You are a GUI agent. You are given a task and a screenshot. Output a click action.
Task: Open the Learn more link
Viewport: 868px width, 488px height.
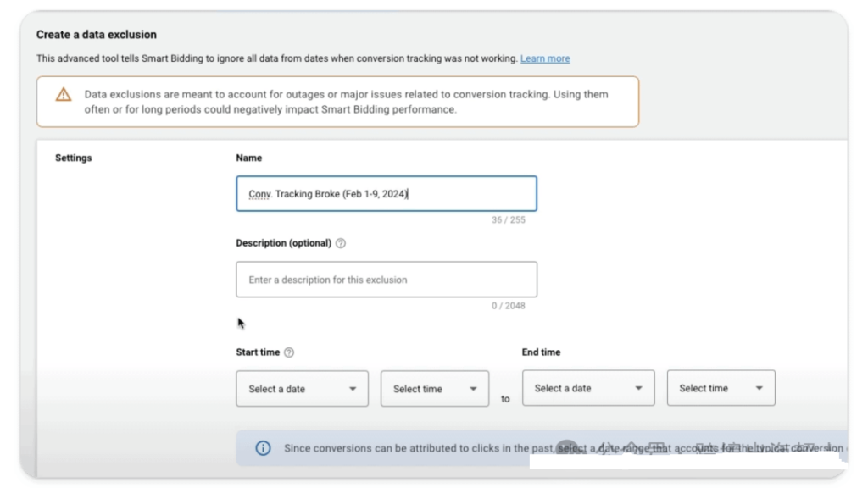pyautogui.click(x=545, y=58)
